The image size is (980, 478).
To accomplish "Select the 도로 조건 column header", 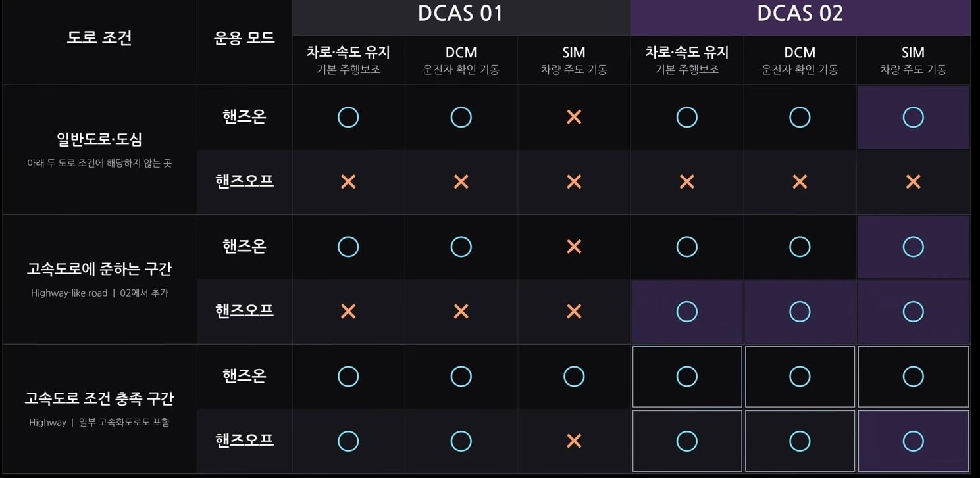I will [x=99, y=37].
